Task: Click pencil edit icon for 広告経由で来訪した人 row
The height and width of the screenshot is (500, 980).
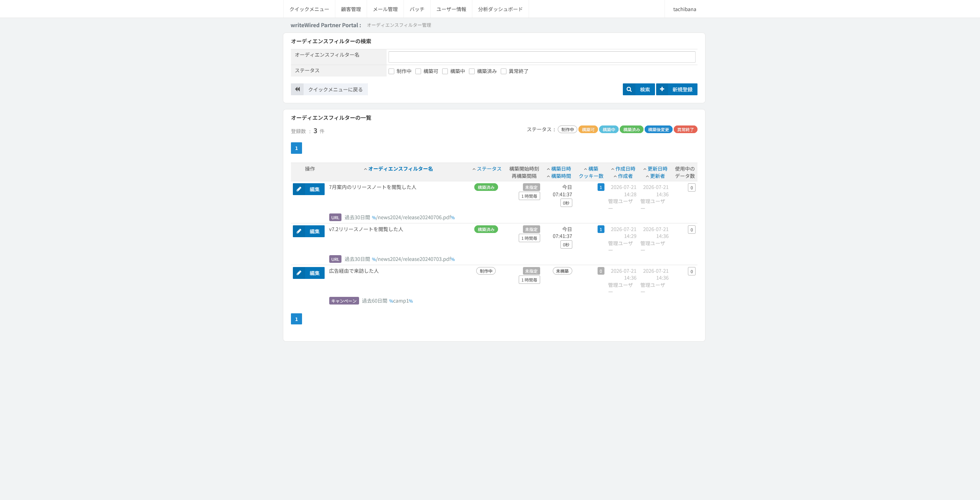Action: tap(299, 273)
